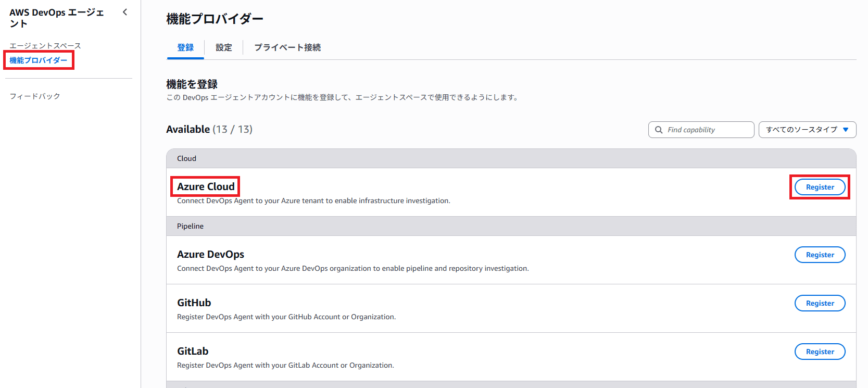The width and height of the screenshot is (868, 388).
Task: Open the プライベート接続 tab
Action: click(287, 47)
